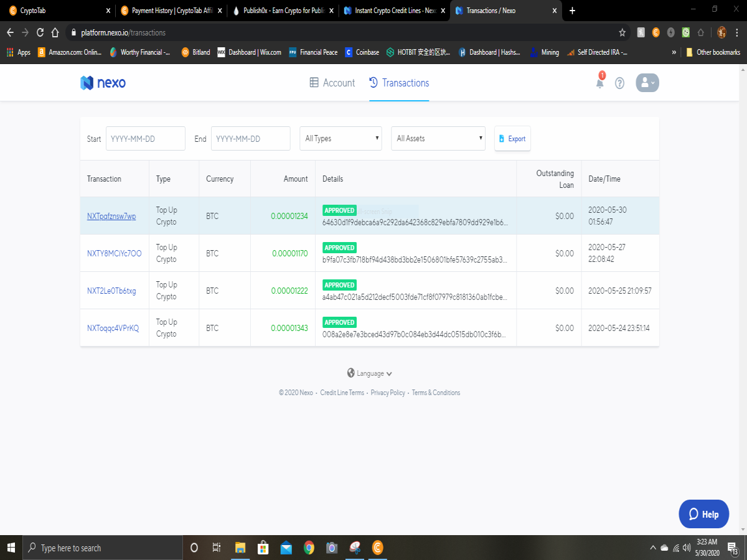Open the Chrome profile avatar
This screenshot has height=560, width=747.
coord(721,32)
